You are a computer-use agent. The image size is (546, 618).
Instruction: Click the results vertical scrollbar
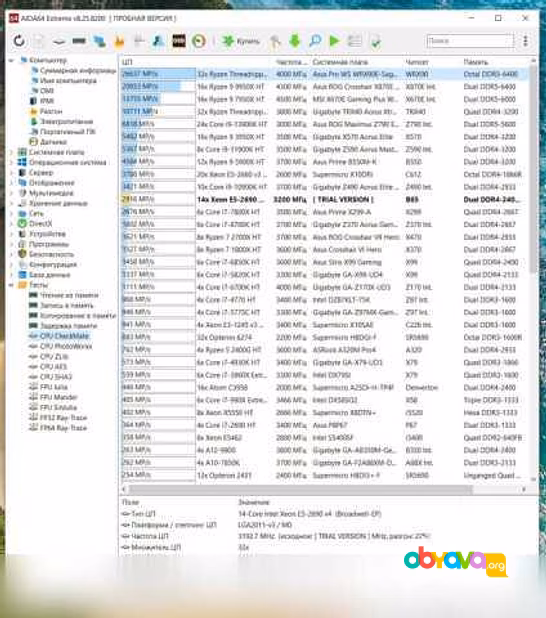click(533, 169)
